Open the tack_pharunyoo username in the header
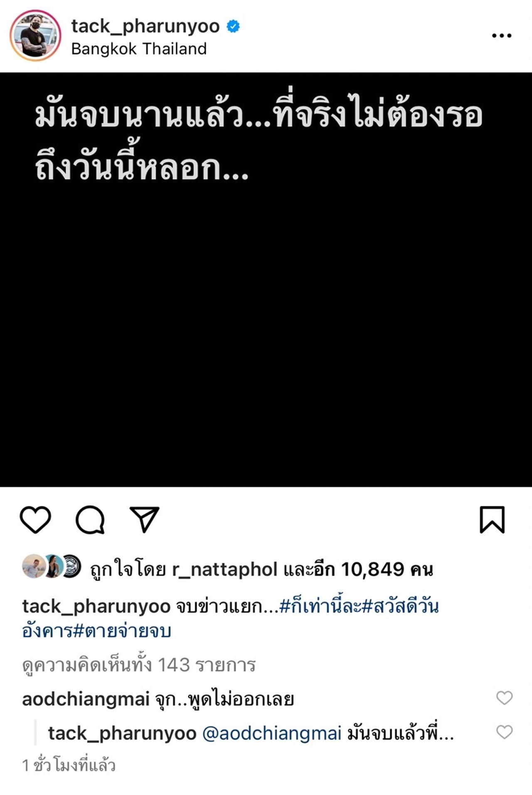532x795 pixels. 145,27
